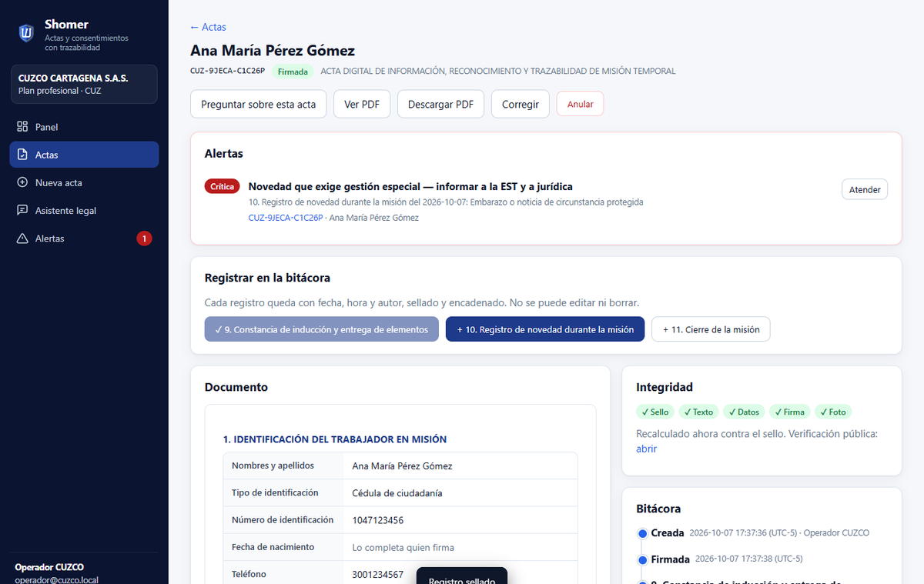
Task: Click the identification number 1047123456
Action: [x=377, y=520]
